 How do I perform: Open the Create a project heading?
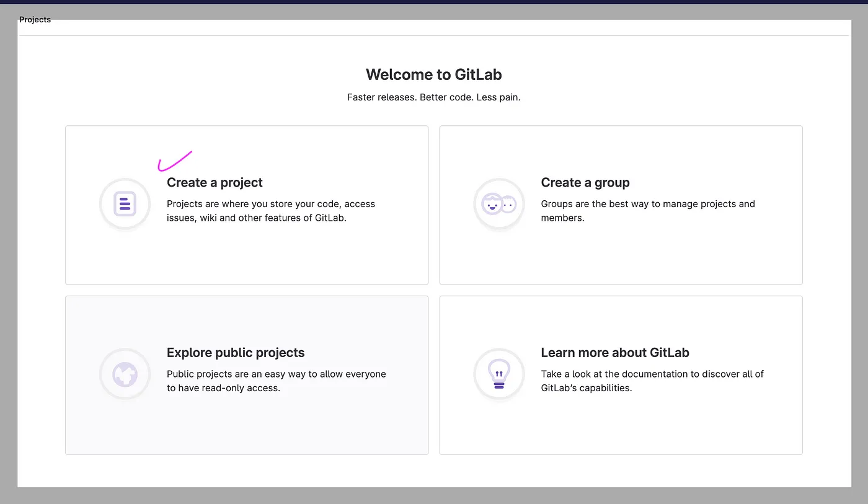click(215, 182)
